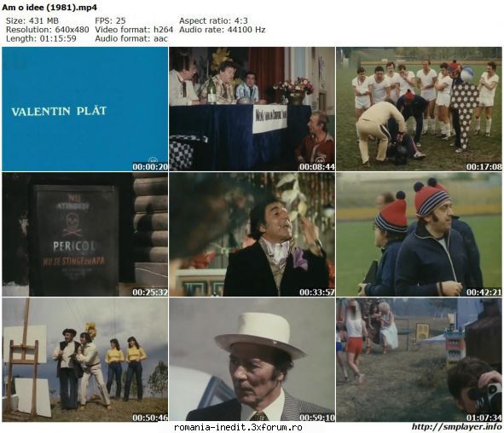
Task: Click the 00:59:10 timestamp label
Action: tap(317, 418)
